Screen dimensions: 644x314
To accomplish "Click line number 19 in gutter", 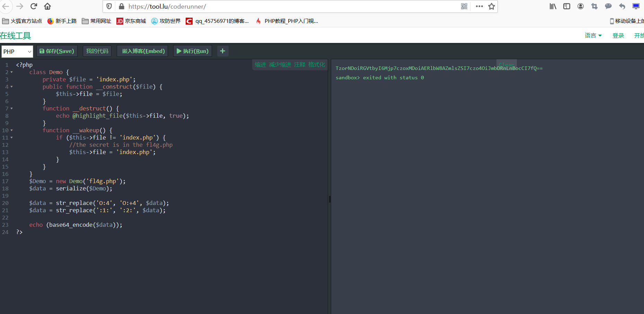I will pyautogui.click(x=5, y=196).
